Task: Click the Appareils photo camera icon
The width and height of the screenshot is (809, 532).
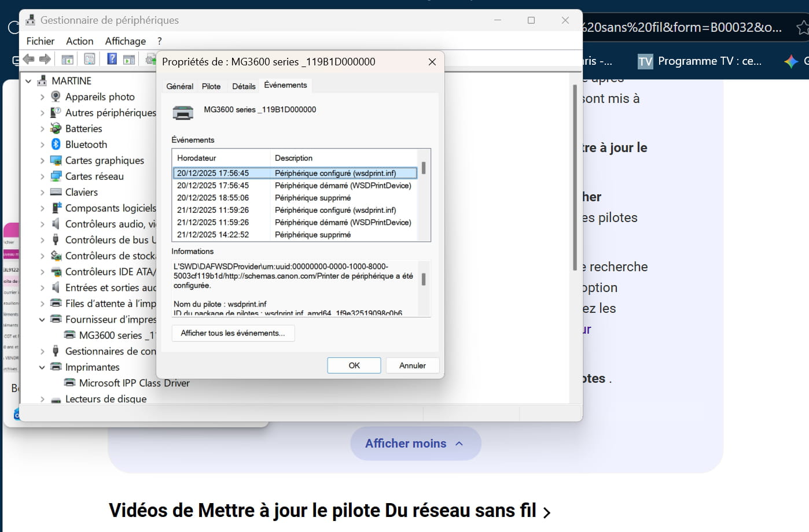Action: tap(56, 97)
